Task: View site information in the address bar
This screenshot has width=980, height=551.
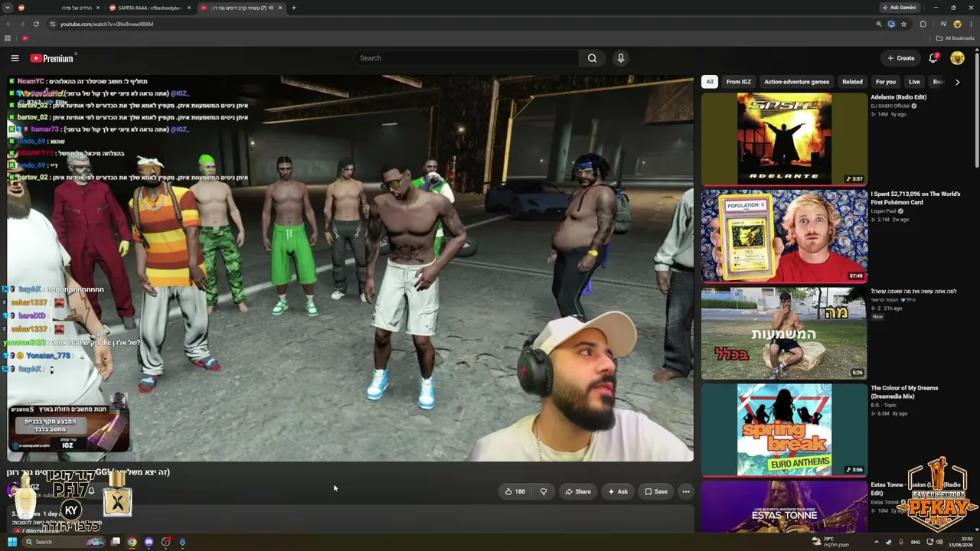Action: pyautogui.click(x=52, y=24)
